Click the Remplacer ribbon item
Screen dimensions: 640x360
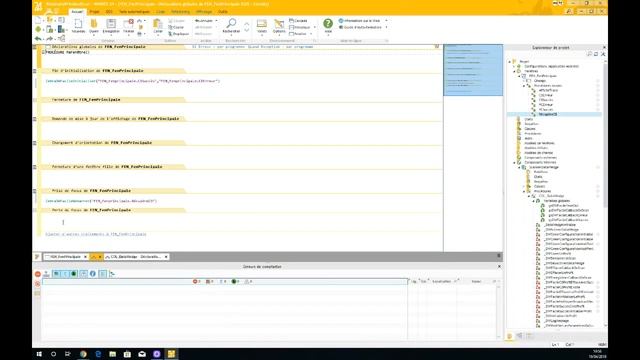(x=179, y=34)
